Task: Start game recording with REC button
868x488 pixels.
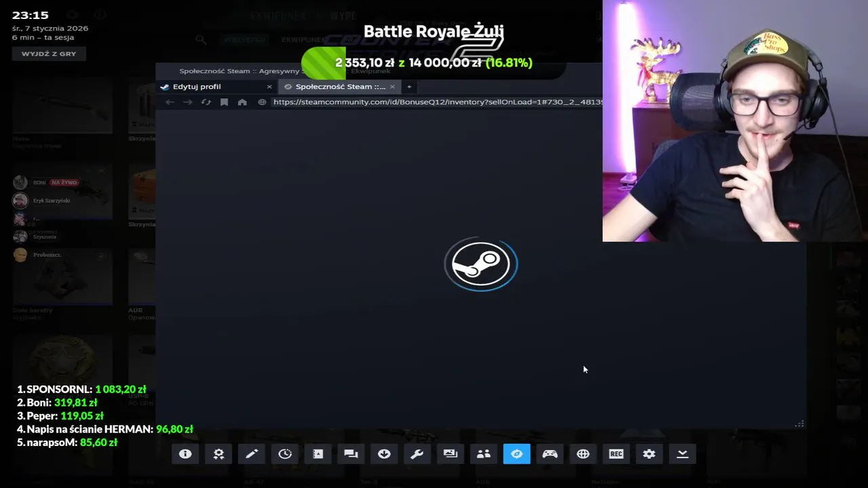Action: [616, 454]
